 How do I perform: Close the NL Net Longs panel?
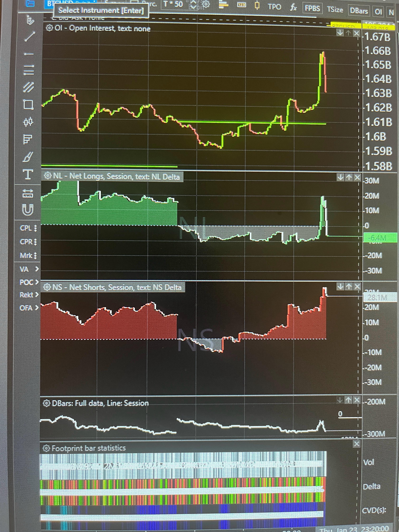(357, 178)
